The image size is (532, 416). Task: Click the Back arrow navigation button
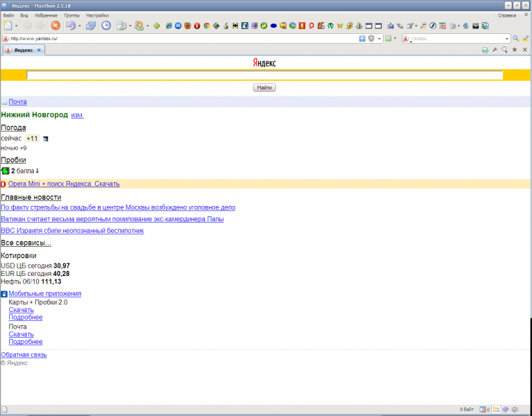tap(28, 26)
